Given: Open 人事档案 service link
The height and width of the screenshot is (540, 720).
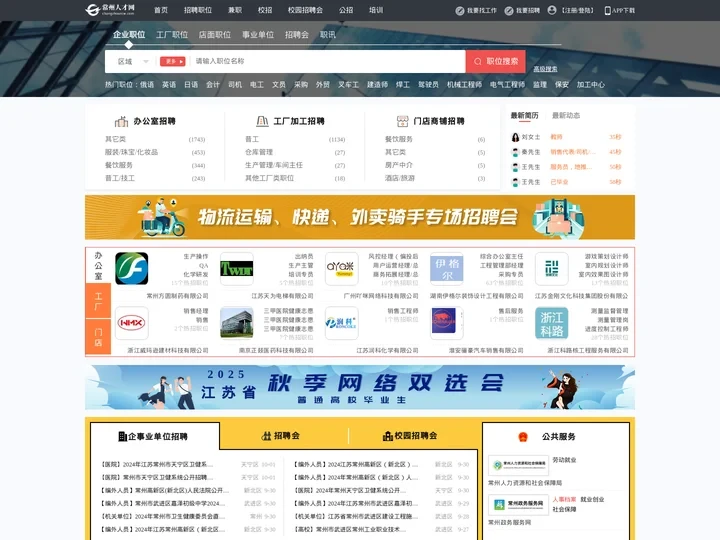Looking at the screenshot, I should (564, 499).
